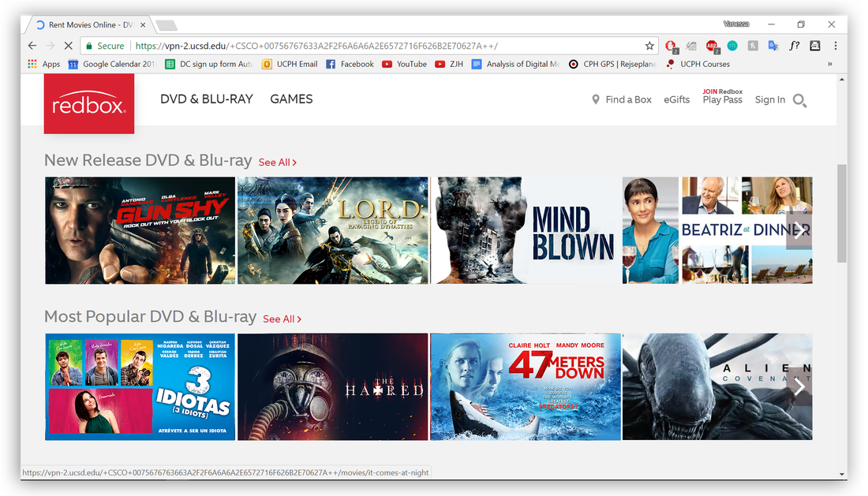Open the ZJH bookmark
Image resolution: width=868 pixels, height=496 pixels.
(449, 64)
